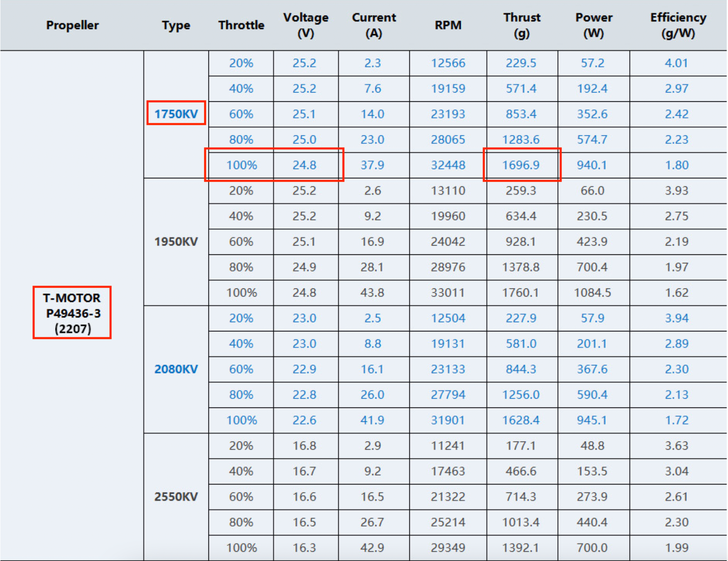Viewport: 728px width, 561px height.
Task: Click the Voltage (V) column header
Action: click(306, 25)
